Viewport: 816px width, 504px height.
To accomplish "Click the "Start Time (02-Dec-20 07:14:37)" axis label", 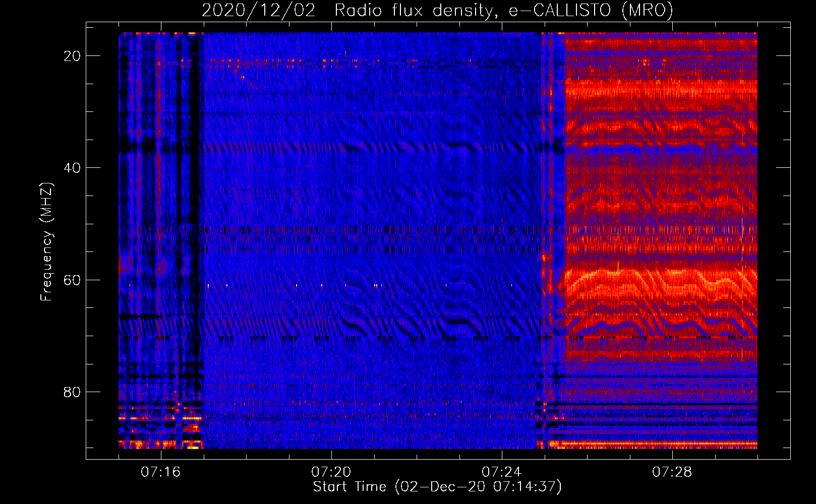I will point(438,487).
